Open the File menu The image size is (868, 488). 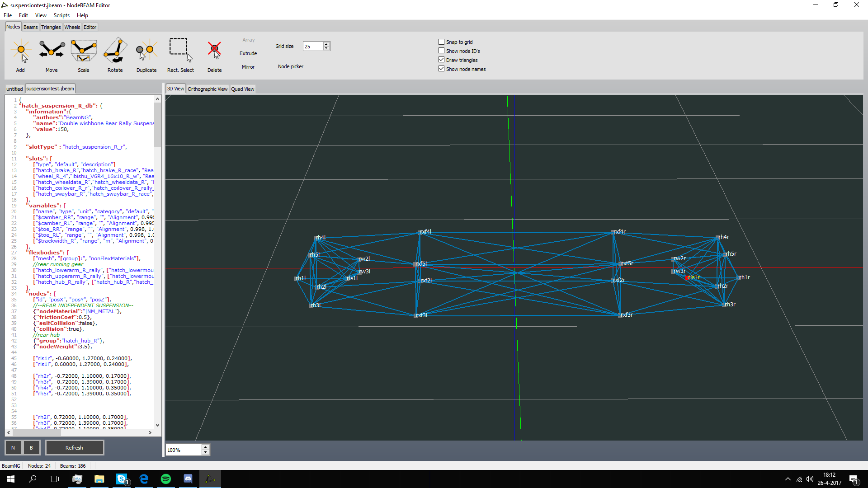click(x=8, y=15)
